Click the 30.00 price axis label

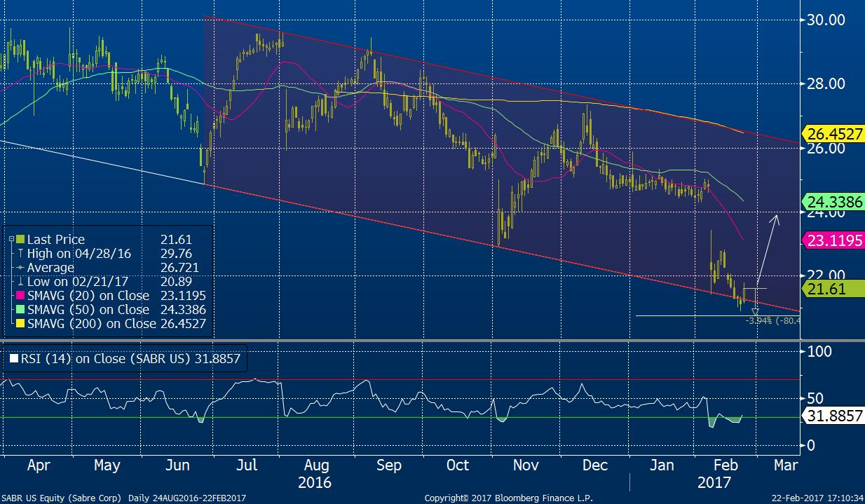(x=825, y=20)
